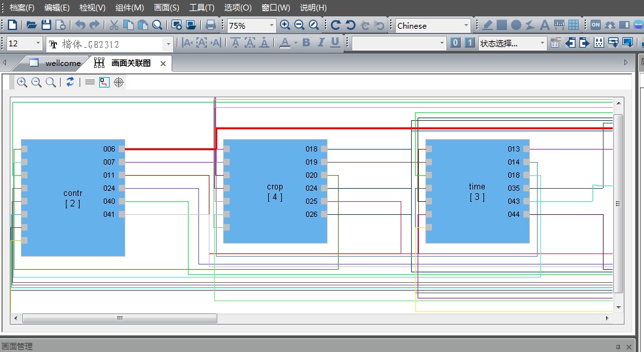Click state 0 button
644x352 pixels.
click(455, 43)
